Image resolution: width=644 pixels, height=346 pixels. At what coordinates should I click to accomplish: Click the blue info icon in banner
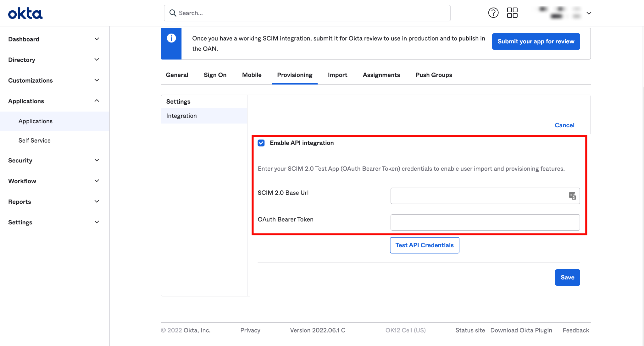[x=171, y=38]
